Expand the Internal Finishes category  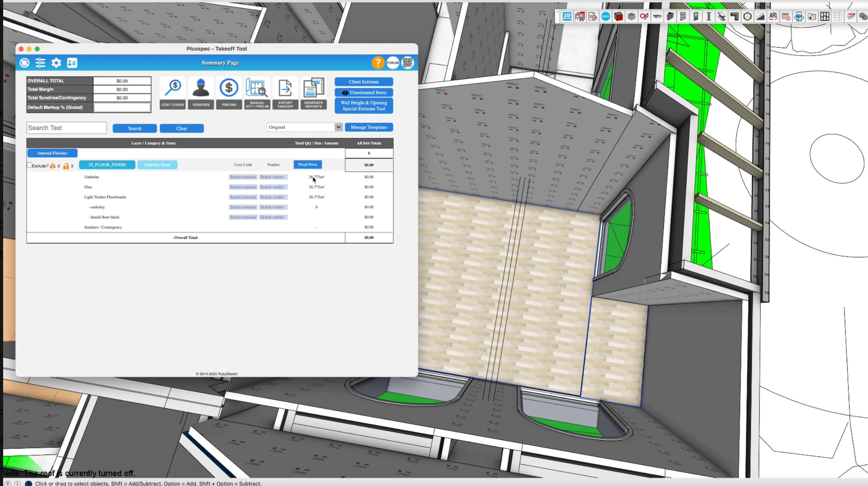[52, 153]
